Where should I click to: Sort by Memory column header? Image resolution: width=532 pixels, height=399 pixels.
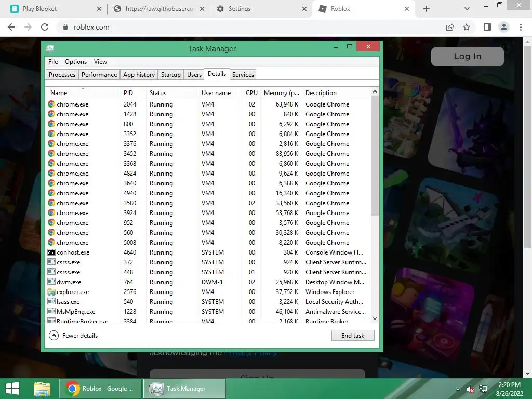pos(281,93)
